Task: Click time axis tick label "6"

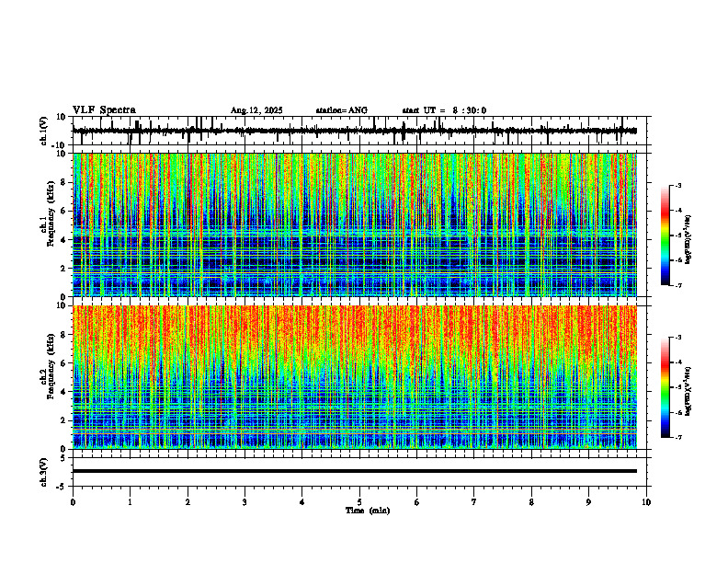Action: point(417,502)
